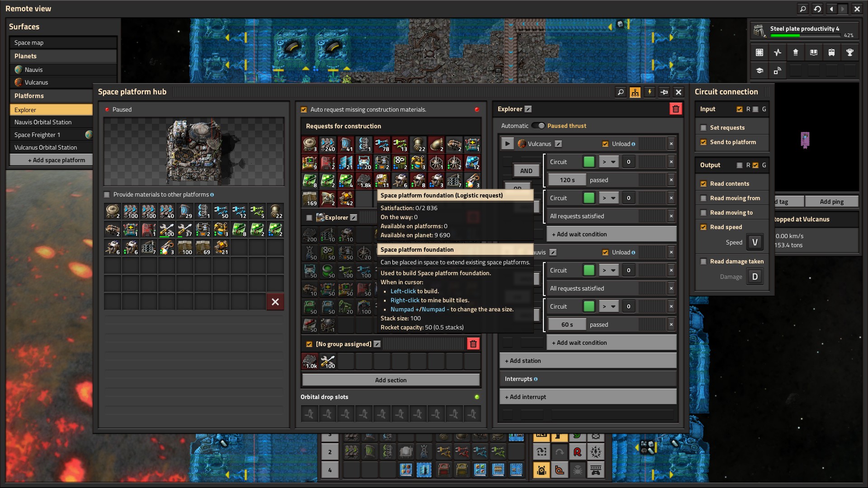
Task: Click the dashed square selection icon
Action: point(759,52)
